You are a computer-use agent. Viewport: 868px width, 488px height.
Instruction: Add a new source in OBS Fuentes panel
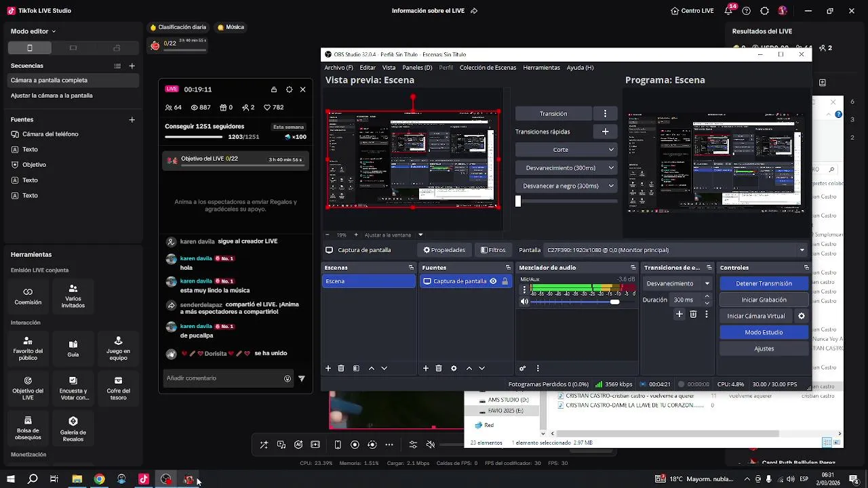pyautogui.click(x=426, y=368)
